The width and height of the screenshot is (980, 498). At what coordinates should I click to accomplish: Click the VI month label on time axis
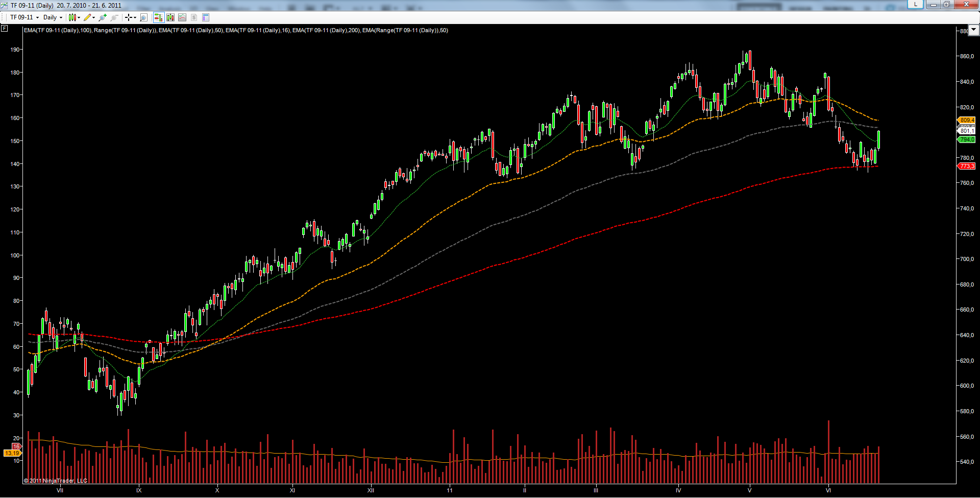point(828,490)
